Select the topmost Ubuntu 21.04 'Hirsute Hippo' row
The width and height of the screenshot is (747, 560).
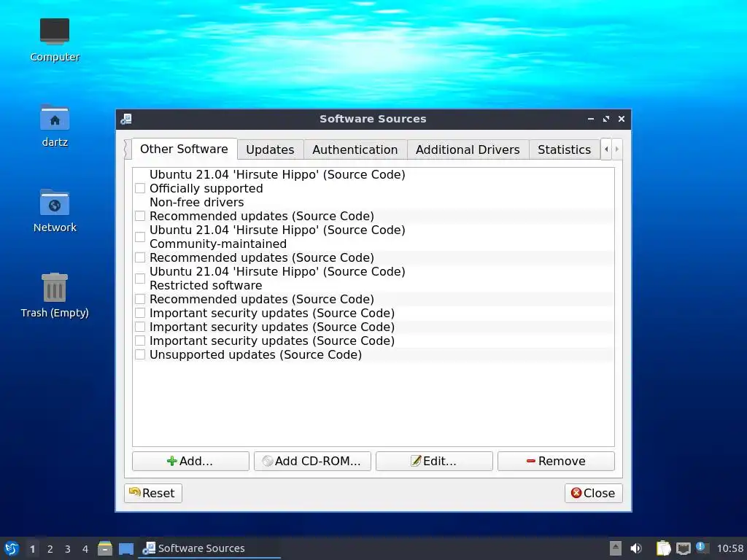[x=277, y=175]
